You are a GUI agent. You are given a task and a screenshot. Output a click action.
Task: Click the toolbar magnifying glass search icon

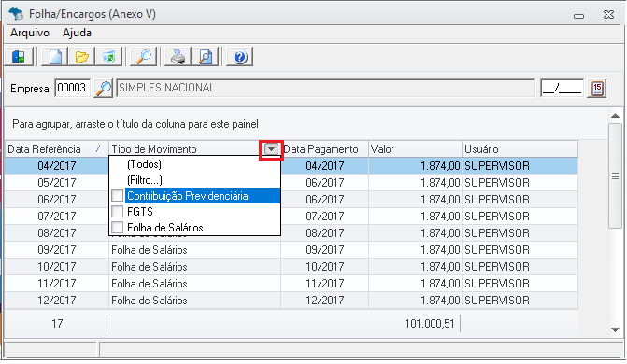click(x=144, y=57)
